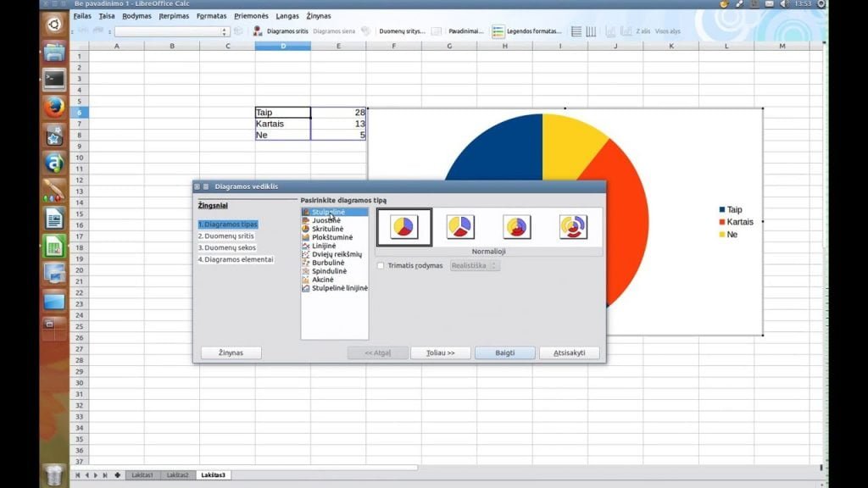Open the Langas menu
This screenshot has height=488, width=868.
click(287, 16)
